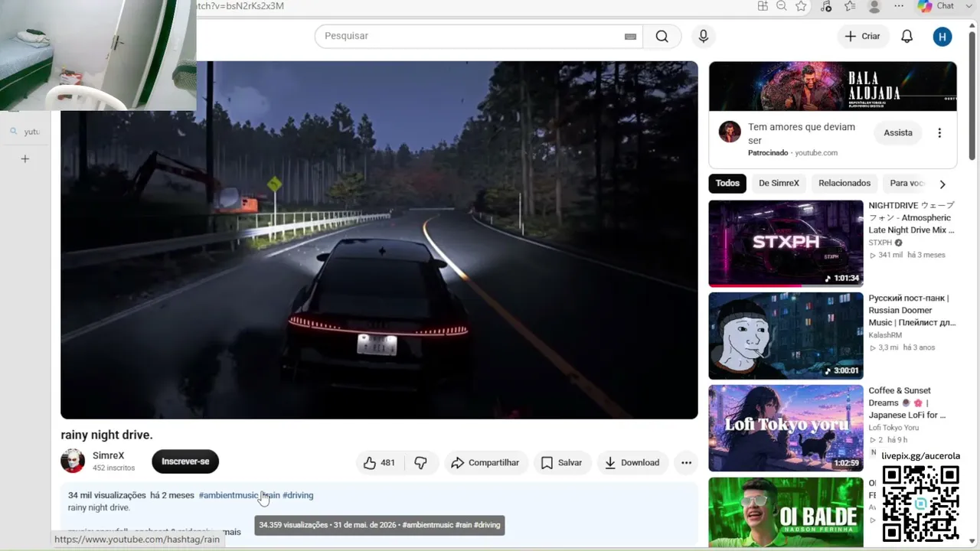Click the Criar button
The width and height of the screenshot is (980, 551).
[x=863, y=36]
